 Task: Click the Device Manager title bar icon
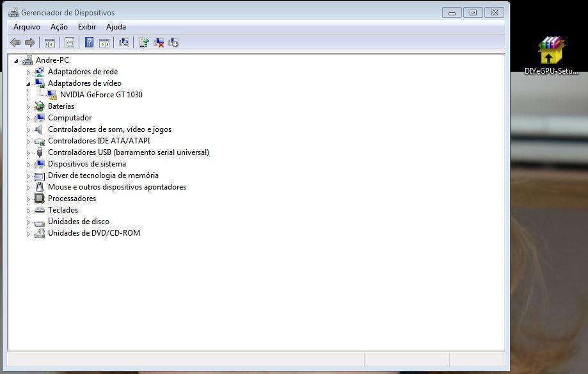(x=13, y=13)
